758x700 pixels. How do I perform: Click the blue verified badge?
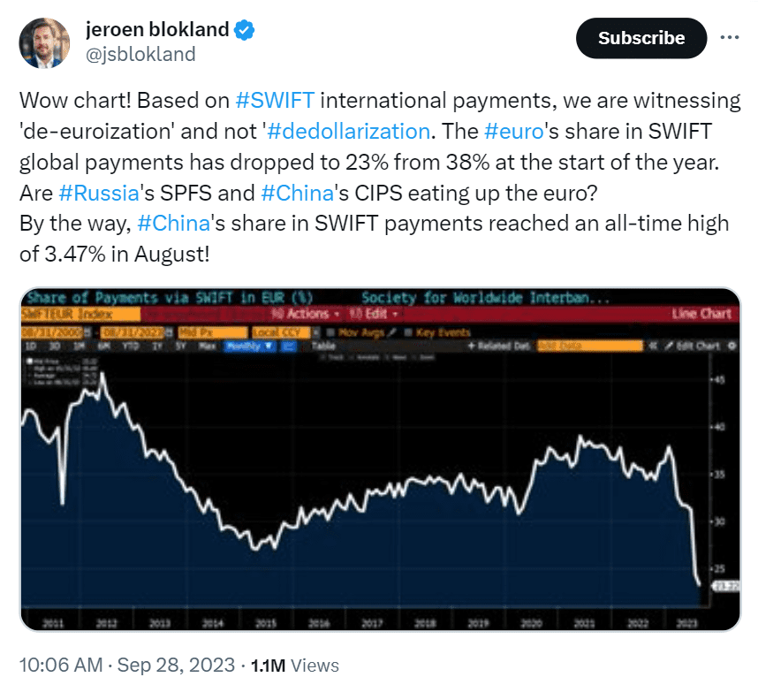click(x=245, y=30)
